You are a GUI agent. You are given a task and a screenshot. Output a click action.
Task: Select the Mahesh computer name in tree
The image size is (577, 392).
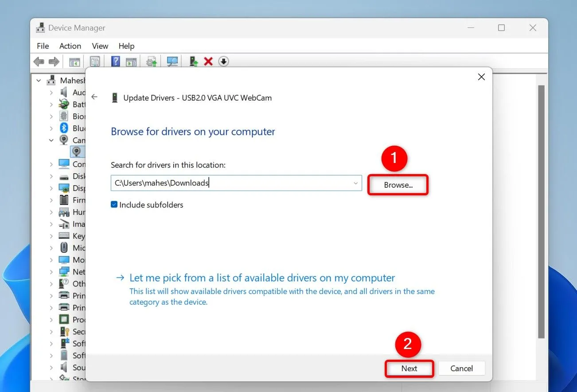tap(72, 81)
